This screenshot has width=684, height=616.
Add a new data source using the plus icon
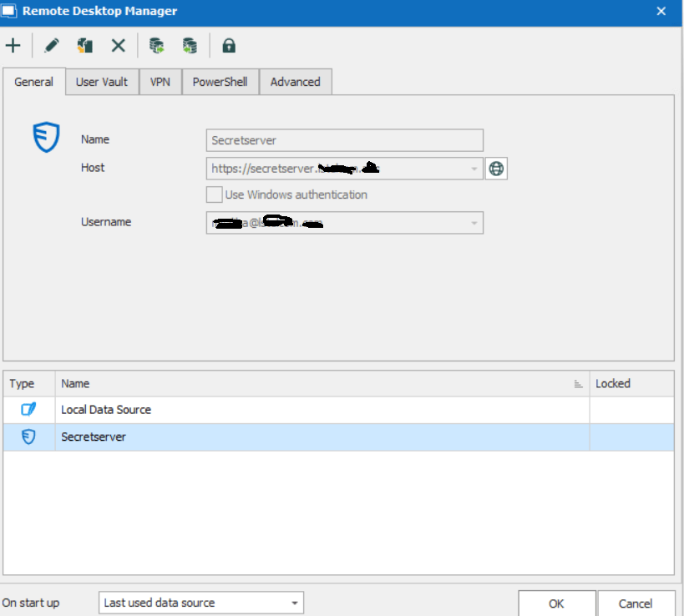click(x=13, y=45)
